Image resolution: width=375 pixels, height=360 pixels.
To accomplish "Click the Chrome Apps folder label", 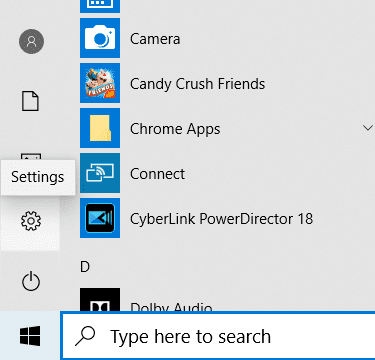I will click(175, 129).
